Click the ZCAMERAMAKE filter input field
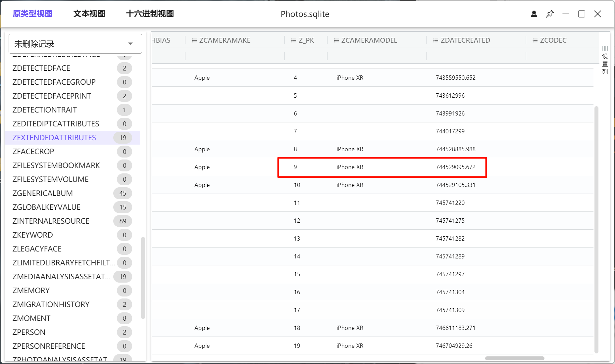615x364 pixels. (234, 56)
